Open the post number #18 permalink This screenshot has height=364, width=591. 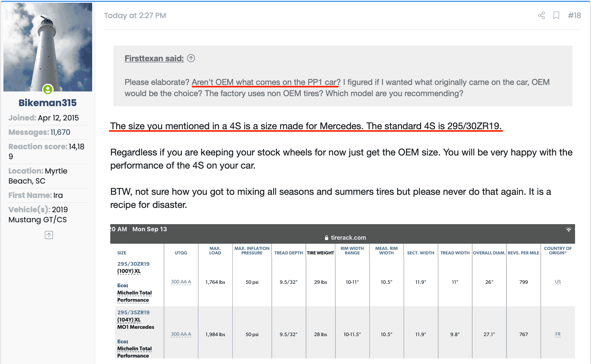pyautogui.click(x=574, y=15)
